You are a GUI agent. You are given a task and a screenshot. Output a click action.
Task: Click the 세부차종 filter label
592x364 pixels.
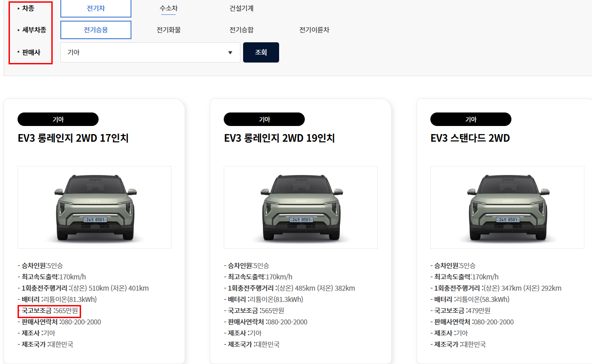pyautogui.click(x=34, y=30)
